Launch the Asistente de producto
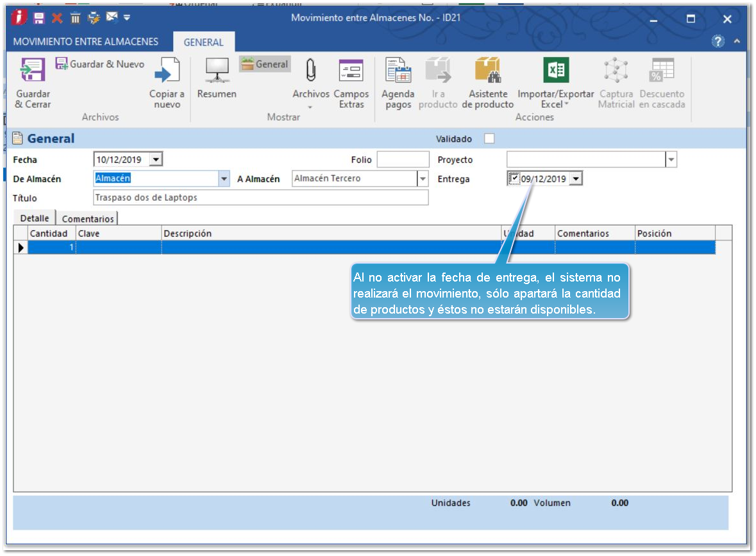Image resolution: width=756 pixels, height=556 pixels. 487,71
